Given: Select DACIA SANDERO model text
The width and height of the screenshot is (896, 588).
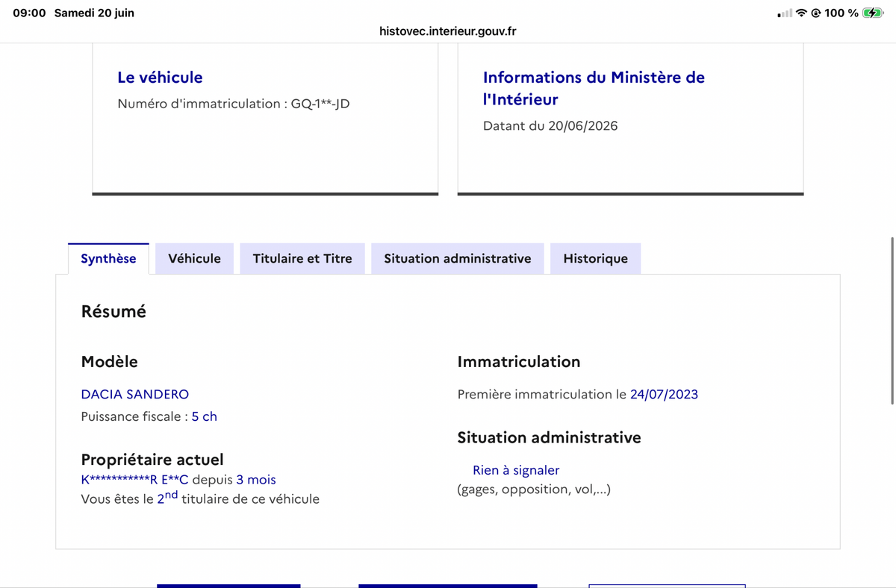Looking at the screenshot, I should click(x=134, y=394).
